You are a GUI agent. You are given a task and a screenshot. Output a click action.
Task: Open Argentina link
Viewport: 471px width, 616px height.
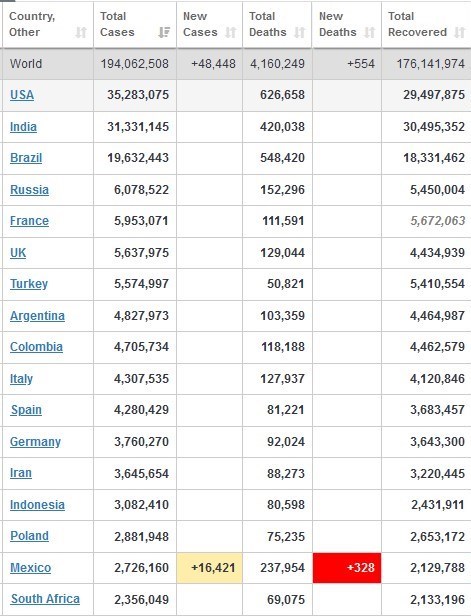(37, 315)
